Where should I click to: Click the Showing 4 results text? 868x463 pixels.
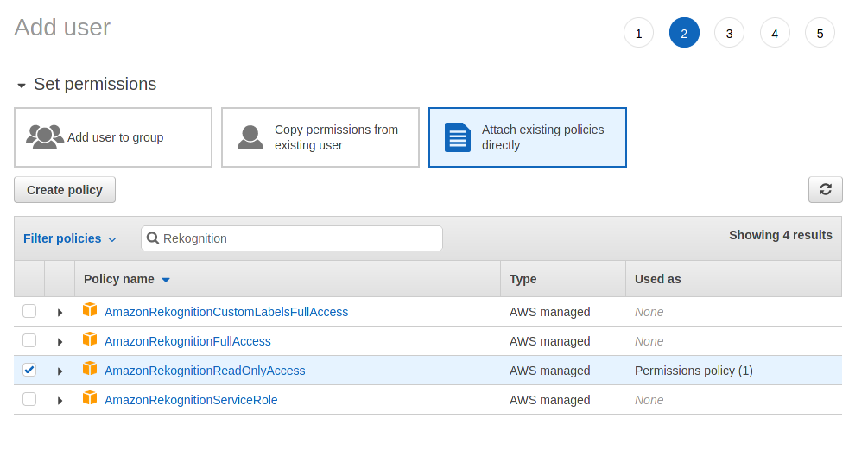[x=781, y=235]
